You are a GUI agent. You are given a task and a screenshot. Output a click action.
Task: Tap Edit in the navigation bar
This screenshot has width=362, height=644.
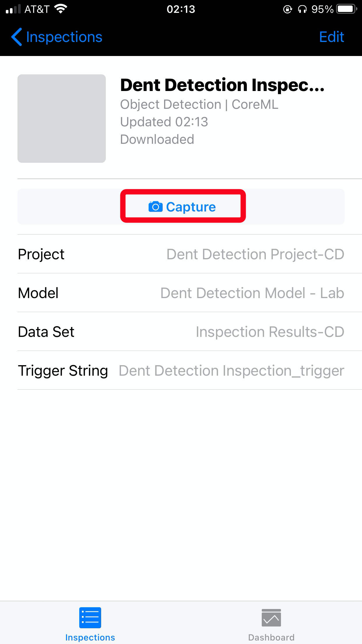(x=332, y=37)
